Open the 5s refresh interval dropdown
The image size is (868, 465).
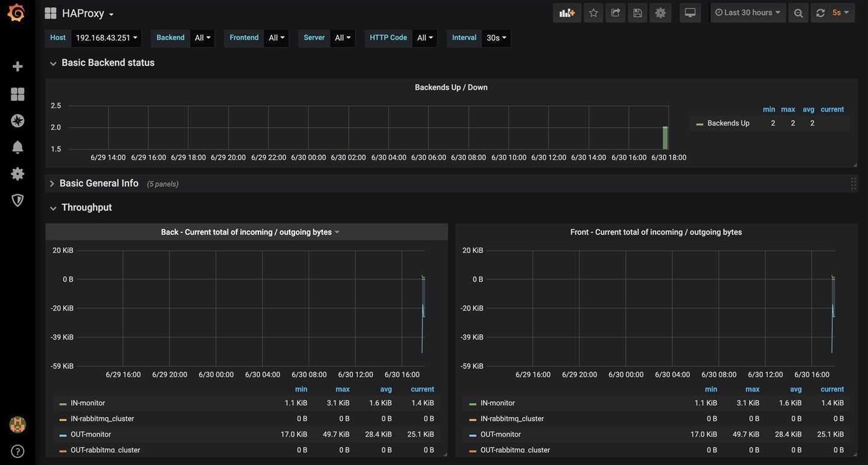point(841,13)
